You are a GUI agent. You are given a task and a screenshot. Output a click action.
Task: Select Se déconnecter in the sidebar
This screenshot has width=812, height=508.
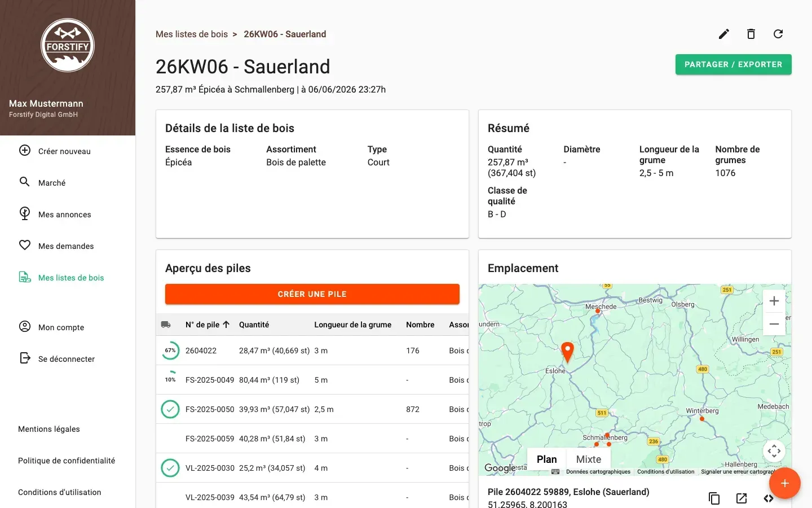[68, 359]
